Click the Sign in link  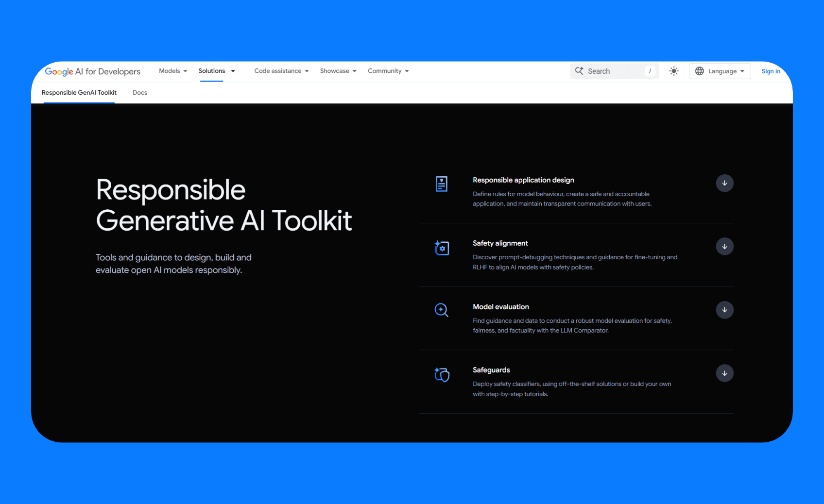click(x=771, y=71)
